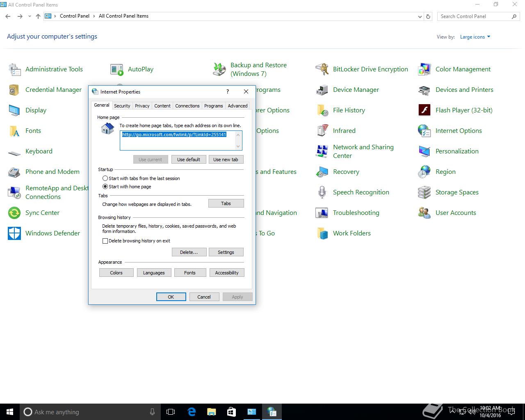The height and width of the screenshot is (420, 525).
Task: Switch to the Connections tab
Action: click(187, 106)
